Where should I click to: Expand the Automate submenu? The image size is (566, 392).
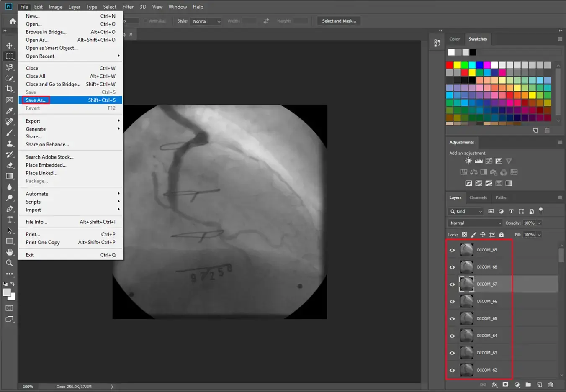click(x=70, y=194)
